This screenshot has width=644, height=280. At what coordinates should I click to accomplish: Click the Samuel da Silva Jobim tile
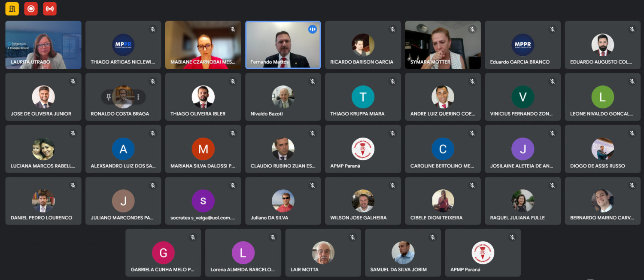click(403, 253)
